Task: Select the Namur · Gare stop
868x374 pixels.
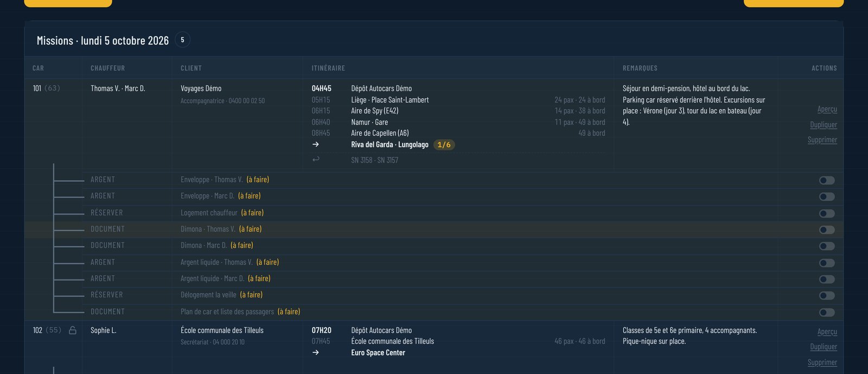Action: [x=369, y=122]
